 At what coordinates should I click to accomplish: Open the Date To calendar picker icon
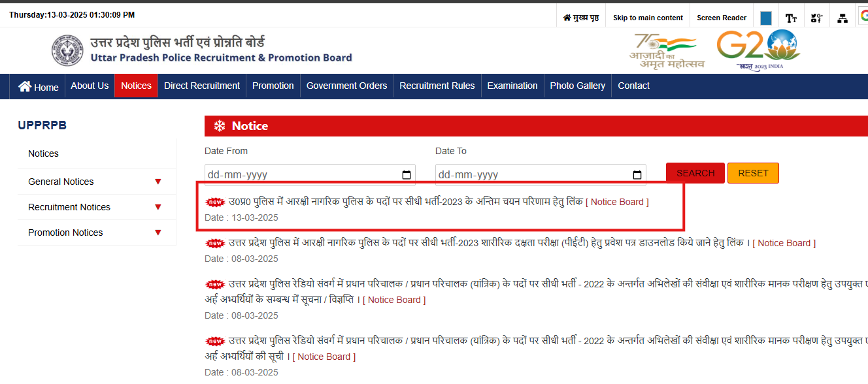coord(637,174)
